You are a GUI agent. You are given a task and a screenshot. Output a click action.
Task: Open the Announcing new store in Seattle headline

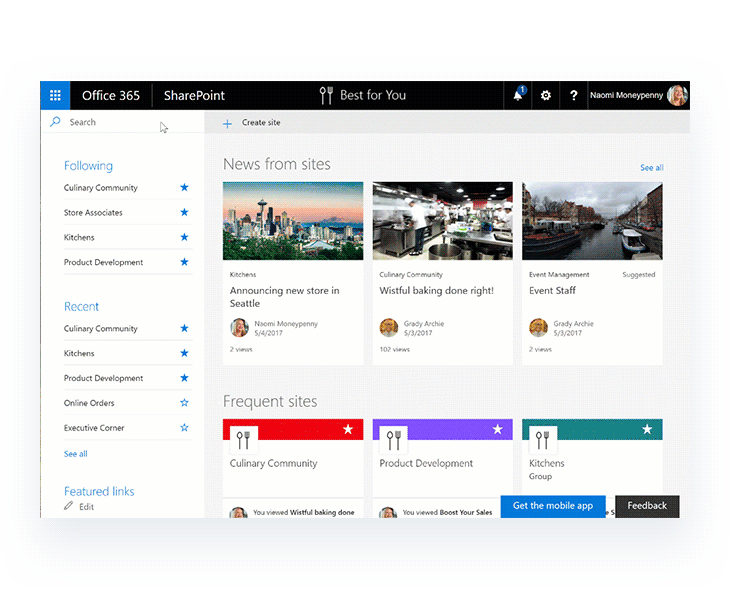[284, 297]
